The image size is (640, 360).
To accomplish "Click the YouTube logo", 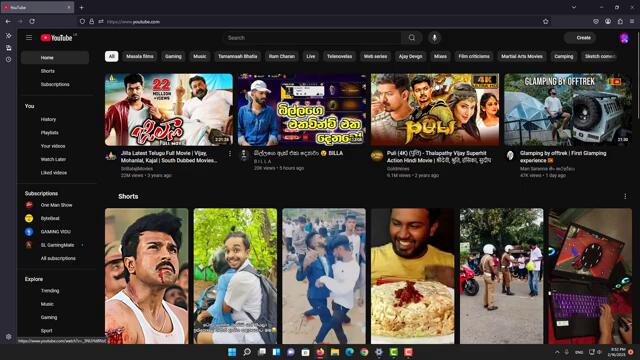I will [x=57, y=38].
